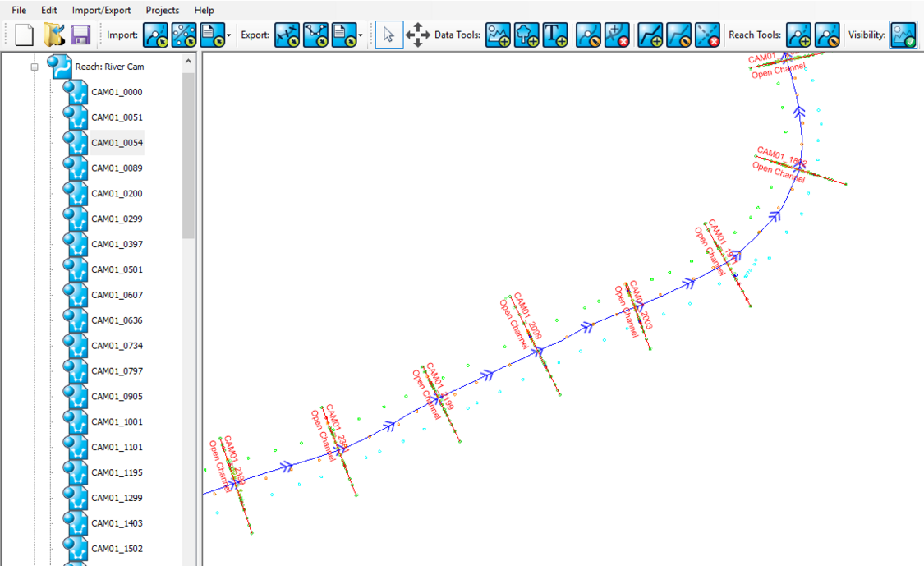924x566 pixels.
Task: Switch to the selection arrow cursor mode
Action: [388, 35]
